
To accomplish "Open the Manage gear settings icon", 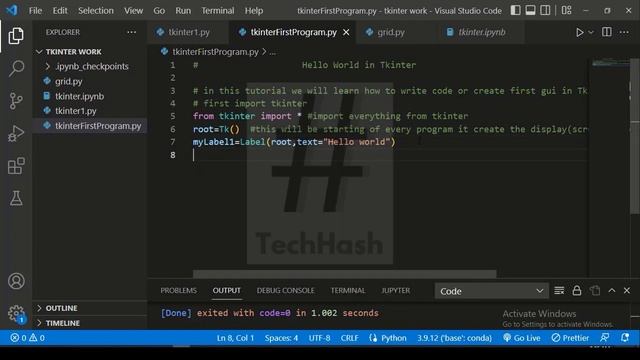I will tap(16, 313).
